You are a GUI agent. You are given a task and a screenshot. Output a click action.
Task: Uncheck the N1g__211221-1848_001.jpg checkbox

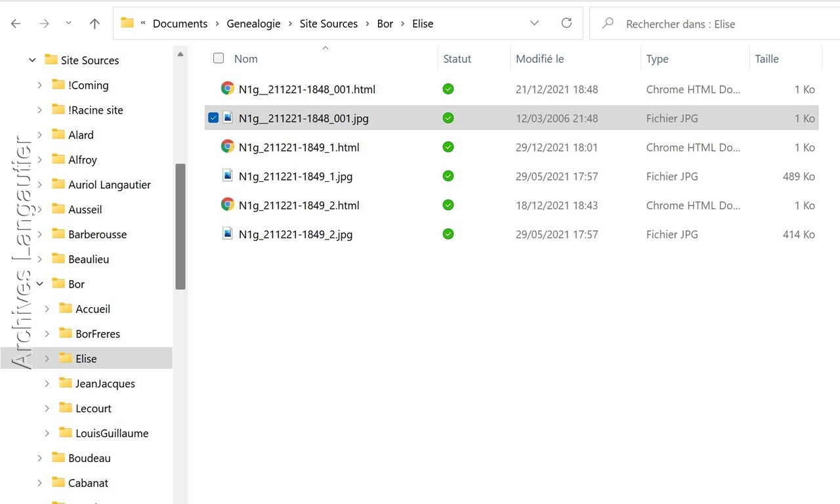point(213,118)
